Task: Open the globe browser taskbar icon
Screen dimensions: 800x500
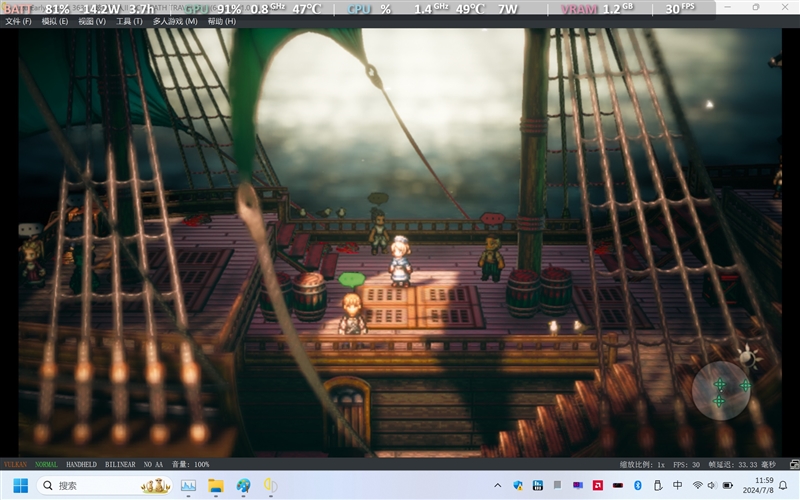Action: click(243, 486)
